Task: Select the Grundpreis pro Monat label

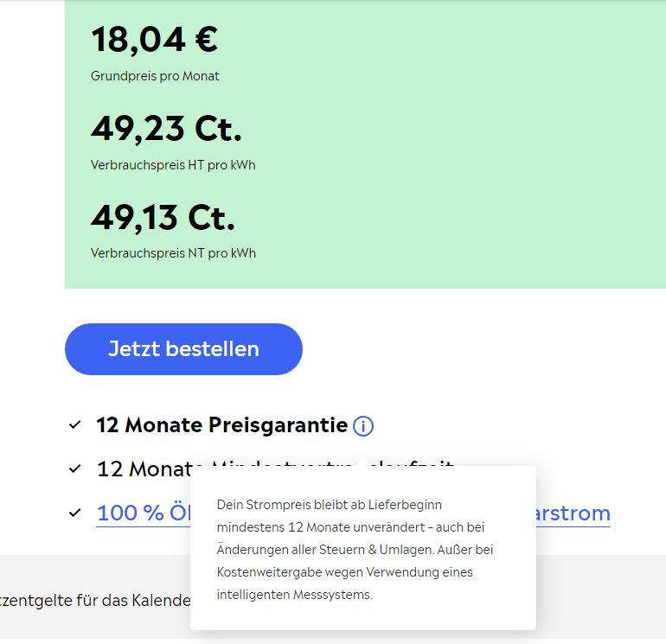Action: tap(155, 76)
